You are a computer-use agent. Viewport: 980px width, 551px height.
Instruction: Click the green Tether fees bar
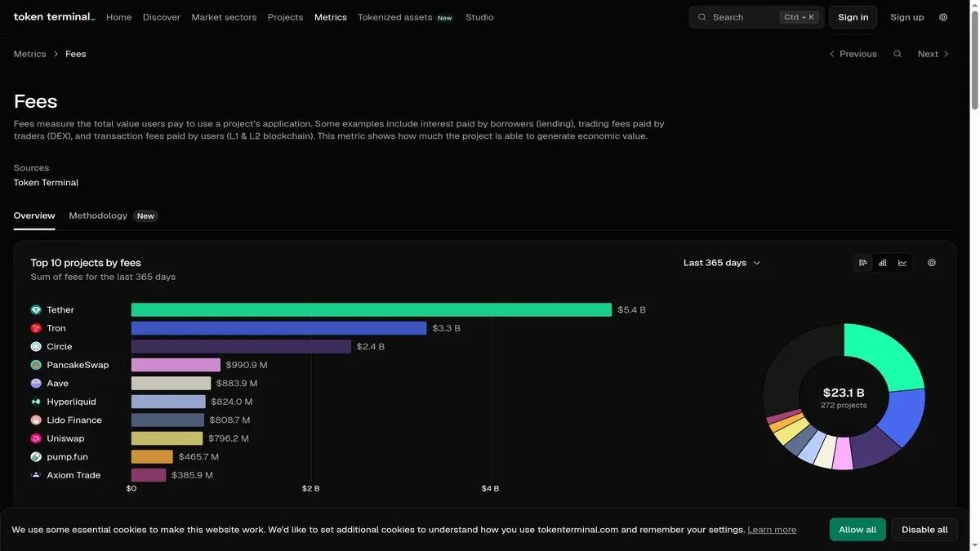[372, 310]
